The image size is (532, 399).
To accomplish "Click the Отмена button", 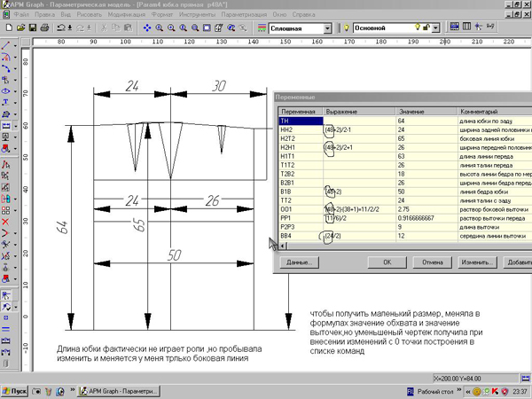I will click(x=432, y=262).
